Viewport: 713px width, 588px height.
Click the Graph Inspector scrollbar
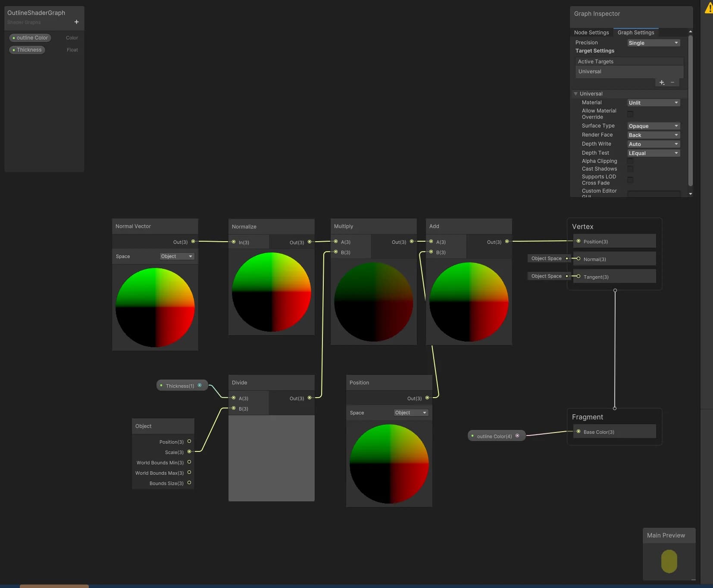691,111
